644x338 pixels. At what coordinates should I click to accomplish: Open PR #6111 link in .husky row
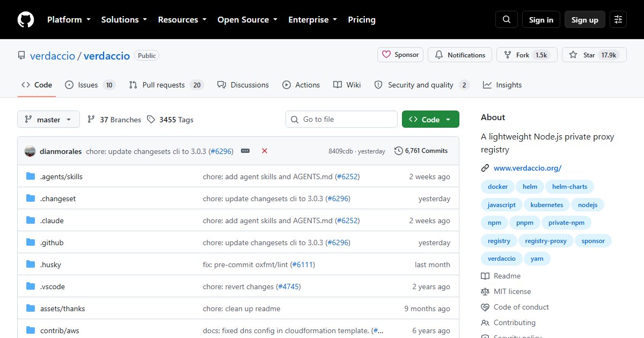pos(302,264)
